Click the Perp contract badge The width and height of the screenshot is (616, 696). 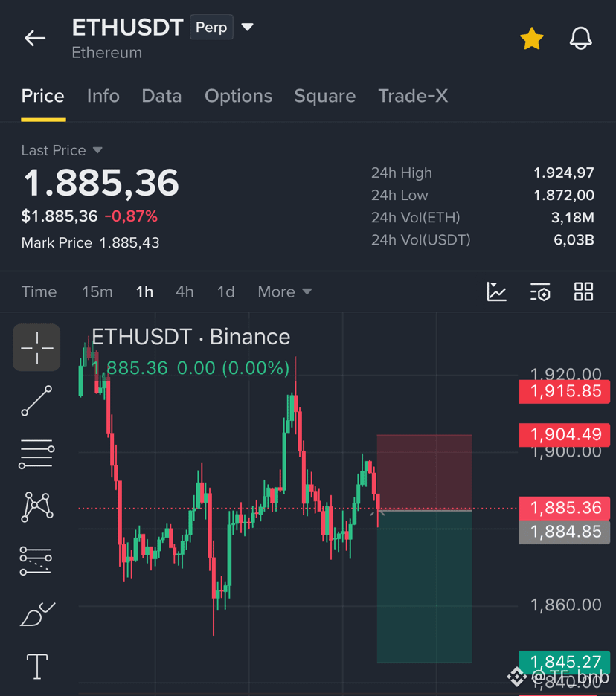coord(211,27)
